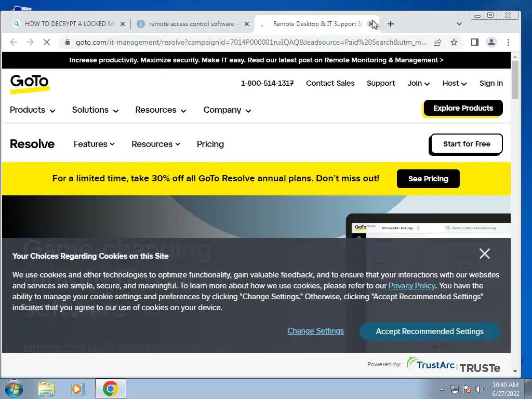
Task: Open the Privacy Policy link
Action: click(411, 286)
